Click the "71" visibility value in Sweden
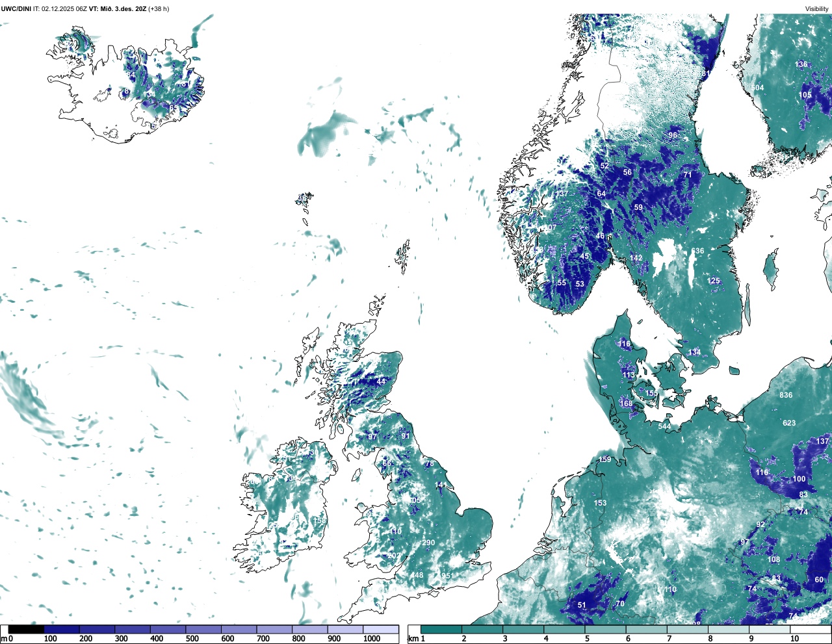Screen dimensions: 832x644 (688, 175)
